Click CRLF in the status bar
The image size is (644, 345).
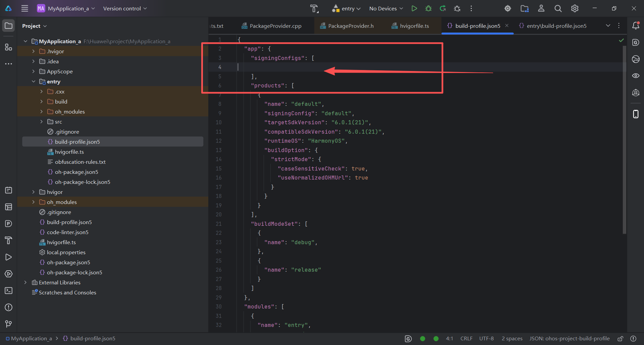(x=466, y=338)
